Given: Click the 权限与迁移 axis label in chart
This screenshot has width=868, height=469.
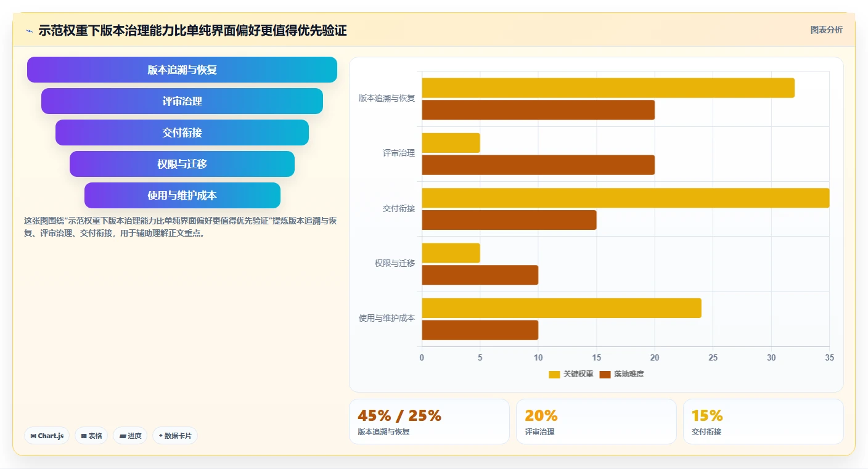Looking at the screenshot, I should point(395,263).
